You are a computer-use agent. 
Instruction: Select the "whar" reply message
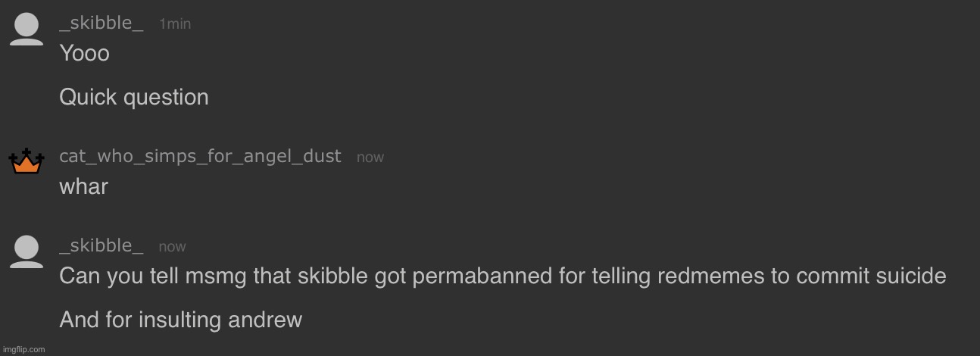[x=83, y=186]
